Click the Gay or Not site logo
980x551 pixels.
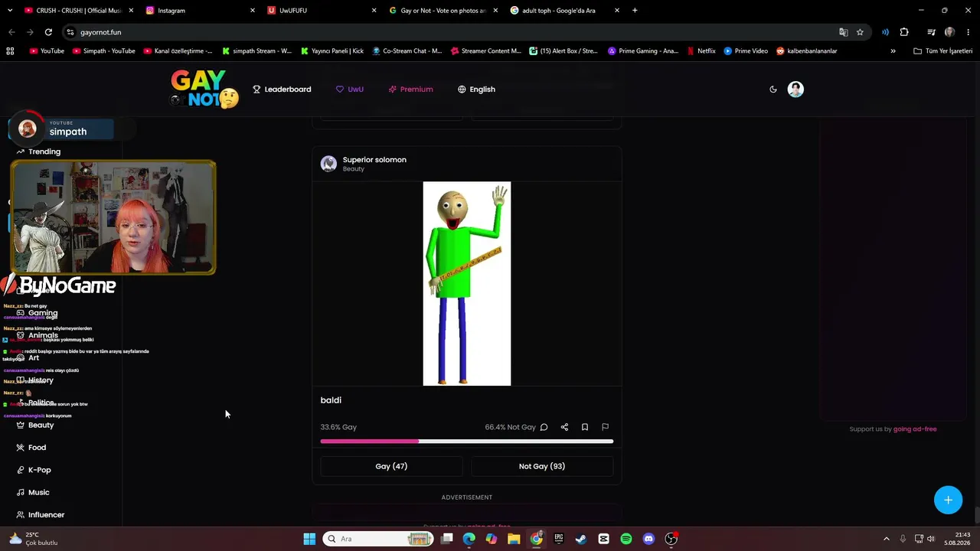[x=204, y=89]
